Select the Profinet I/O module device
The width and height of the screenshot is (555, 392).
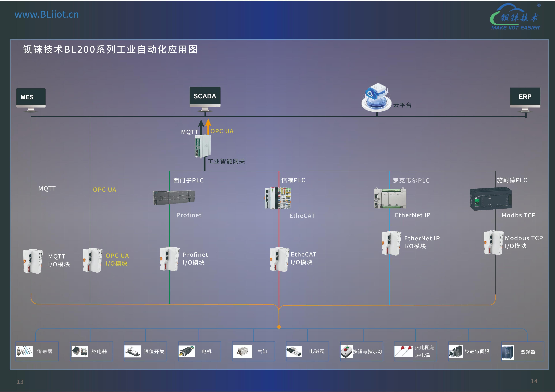click(x=170, y=259)
